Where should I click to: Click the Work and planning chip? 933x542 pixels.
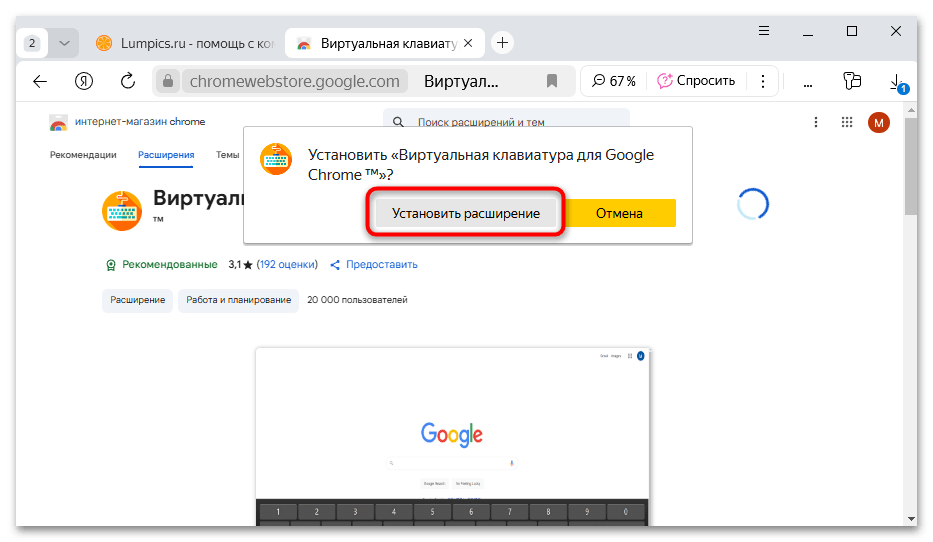click(239, 300)
